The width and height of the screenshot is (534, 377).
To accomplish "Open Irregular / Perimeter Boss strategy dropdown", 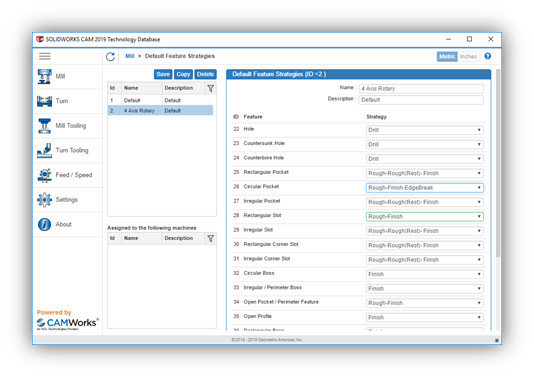I will pos(425,289).
